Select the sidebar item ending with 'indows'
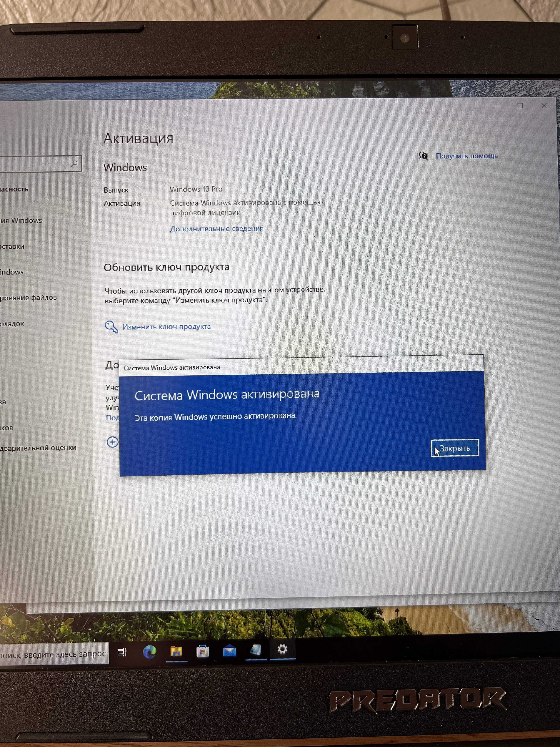 pos(12,272)
